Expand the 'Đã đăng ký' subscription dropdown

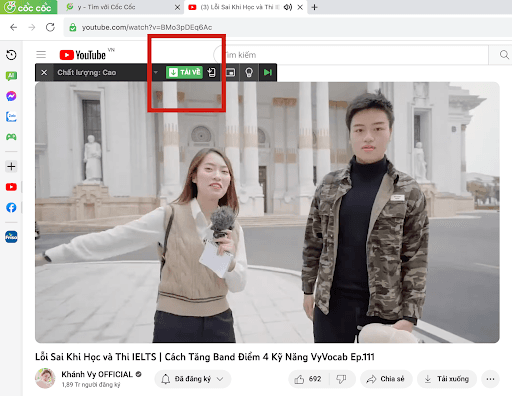(193, 379)
